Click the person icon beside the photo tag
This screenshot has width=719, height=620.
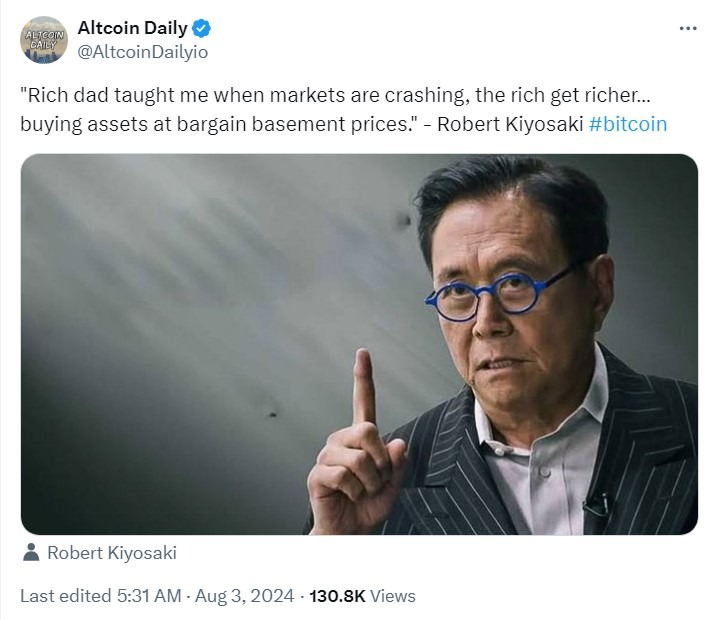(31, 552)
